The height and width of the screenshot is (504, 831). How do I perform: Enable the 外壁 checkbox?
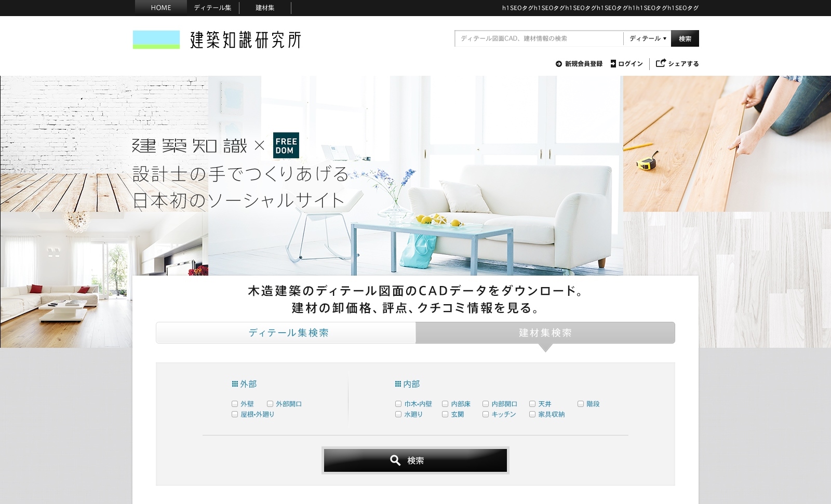(235, 403)
